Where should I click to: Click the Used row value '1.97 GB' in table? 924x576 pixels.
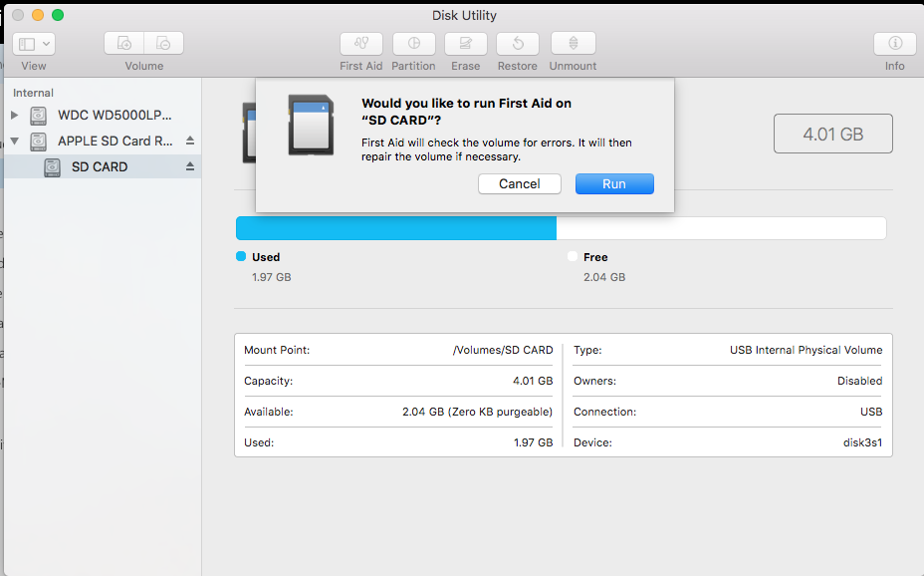[x=534, y=442]
